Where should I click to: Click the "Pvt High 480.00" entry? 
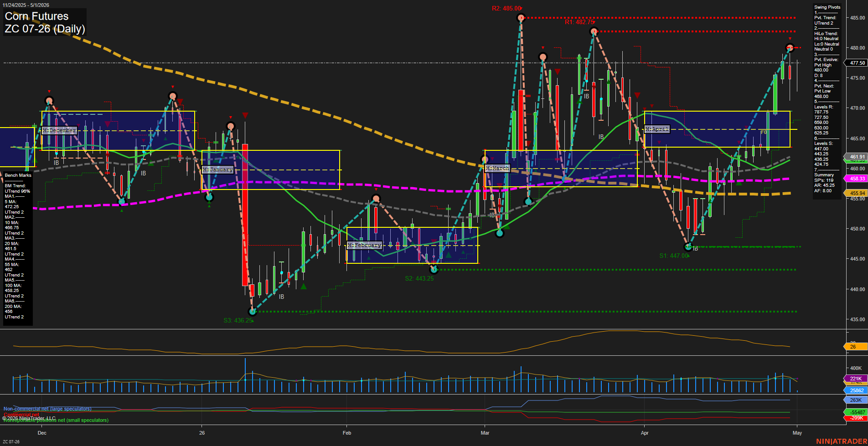[823, 67]
